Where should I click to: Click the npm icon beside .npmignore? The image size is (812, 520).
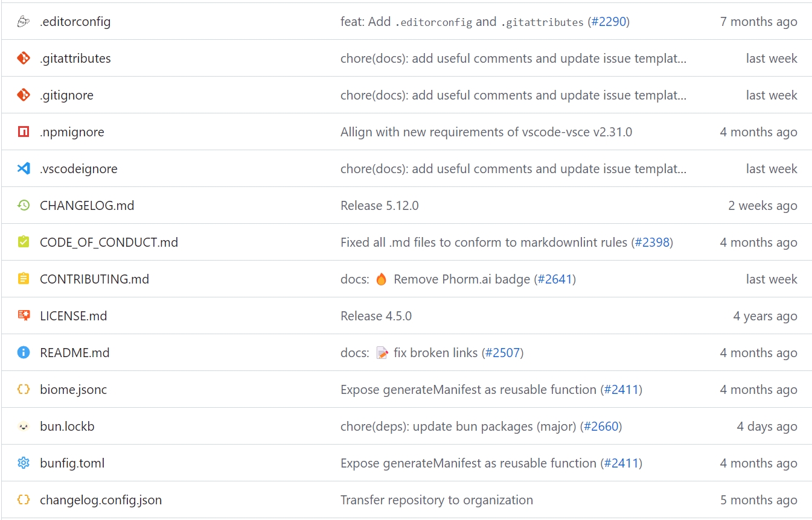coord(24,132)
